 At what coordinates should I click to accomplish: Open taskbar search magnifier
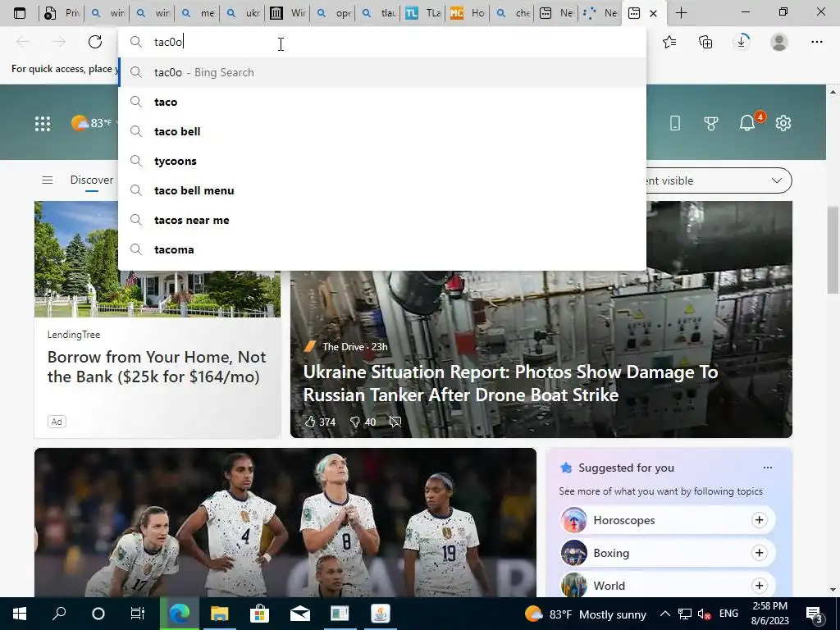click(x=59, y=614)
